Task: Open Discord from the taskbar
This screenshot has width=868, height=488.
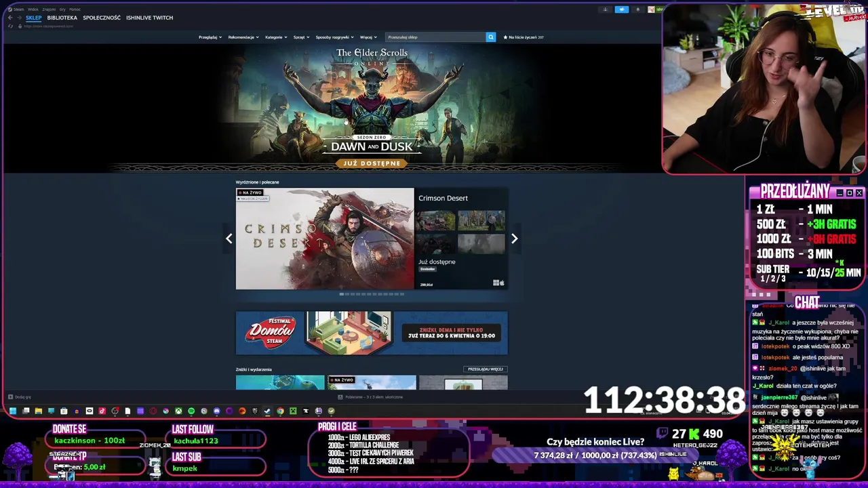Action: pos(216,411)
